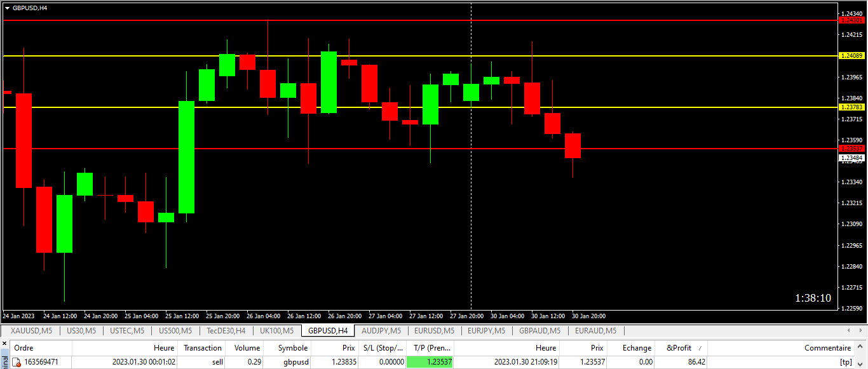Sort by the Echange column header

(x=631, y=348)
